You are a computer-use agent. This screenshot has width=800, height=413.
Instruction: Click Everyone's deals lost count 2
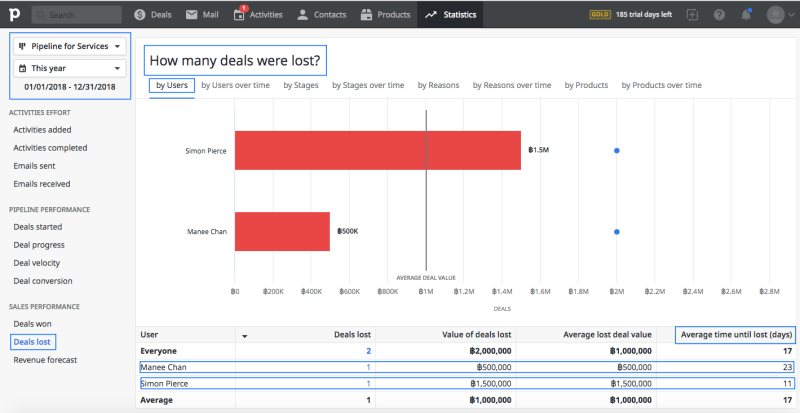[368, 351]
